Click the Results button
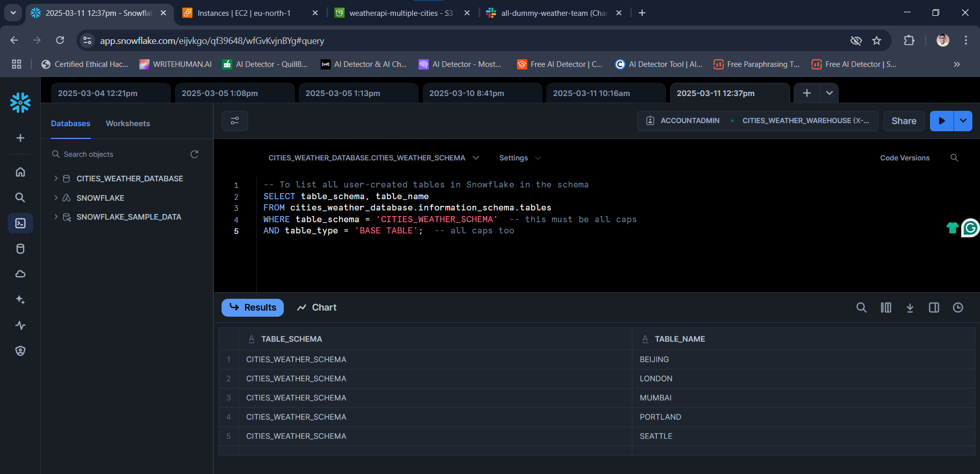The height and width of the screenshot is (474, 980). pos(253,307)
